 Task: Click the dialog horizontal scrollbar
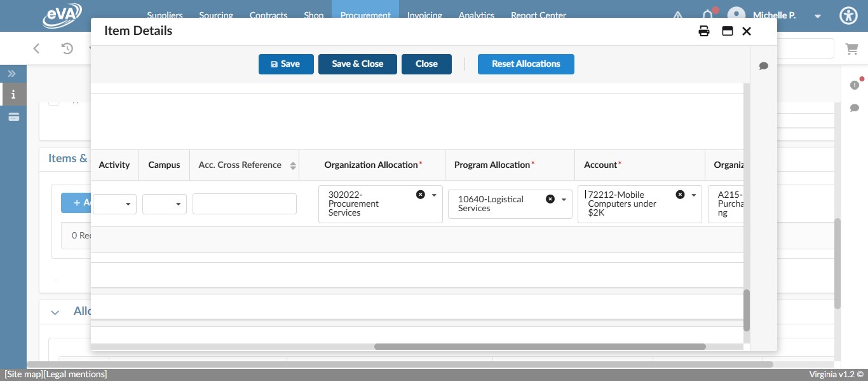click(x=539, y=347)
